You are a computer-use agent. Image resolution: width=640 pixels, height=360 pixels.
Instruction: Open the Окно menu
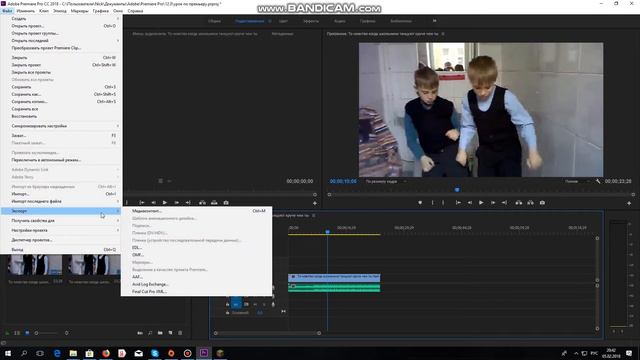click(118, 11)
